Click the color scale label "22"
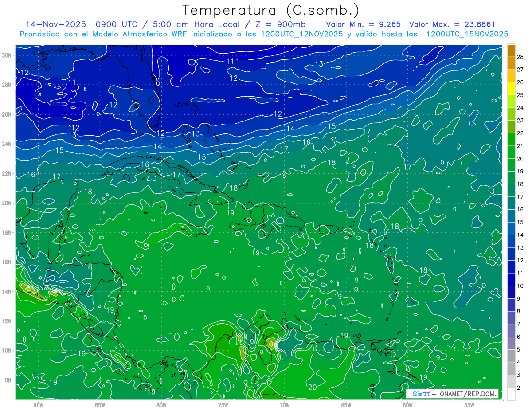532x411 pixels. click(x=520, y=133)
